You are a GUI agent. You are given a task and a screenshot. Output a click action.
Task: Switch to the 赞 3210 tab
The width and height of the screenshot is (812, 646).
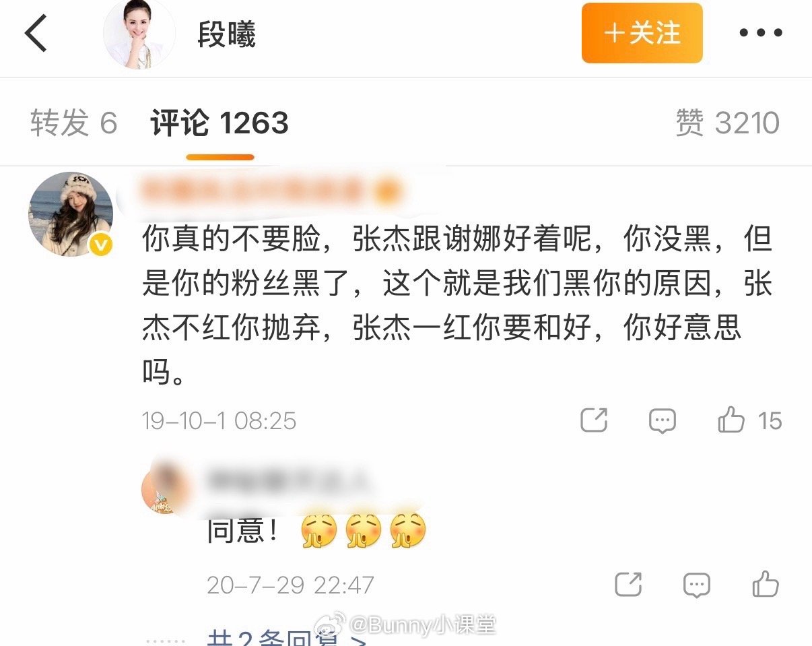[x=727, y=123]
